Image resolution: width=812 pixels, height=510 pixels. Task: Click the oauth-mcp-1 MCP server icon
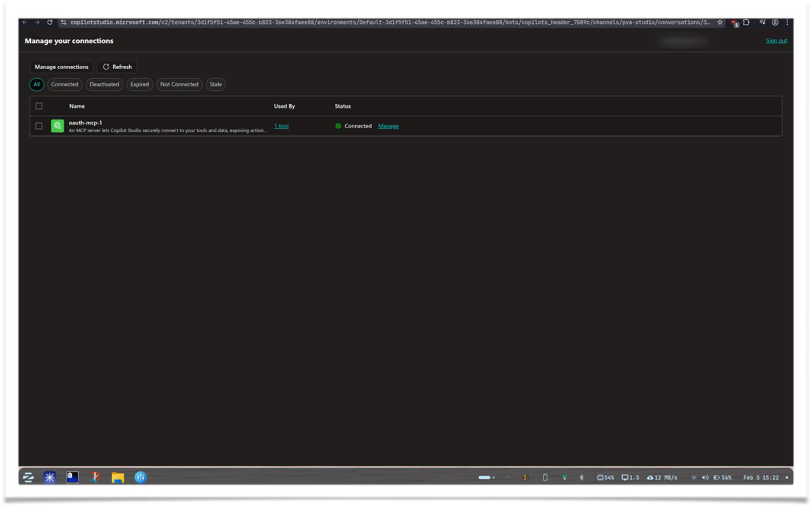(x=58, y=126)
